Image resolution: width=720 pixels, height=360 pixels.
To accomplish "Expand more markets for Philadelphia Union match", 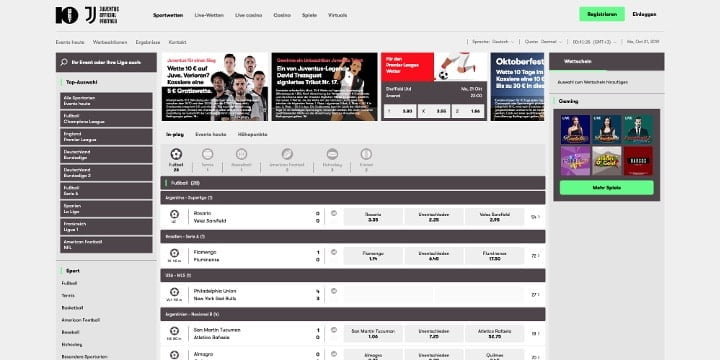I will tap(535, 295).
